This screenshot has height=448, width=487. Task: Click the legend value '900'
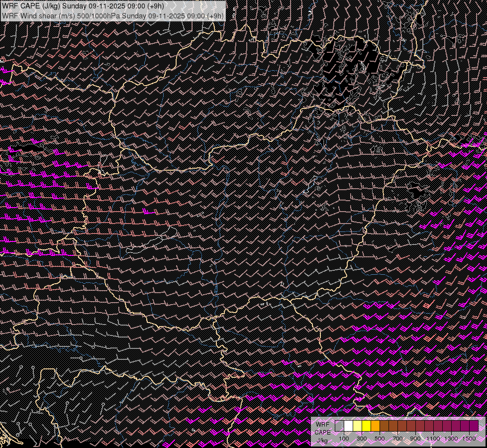415,439
